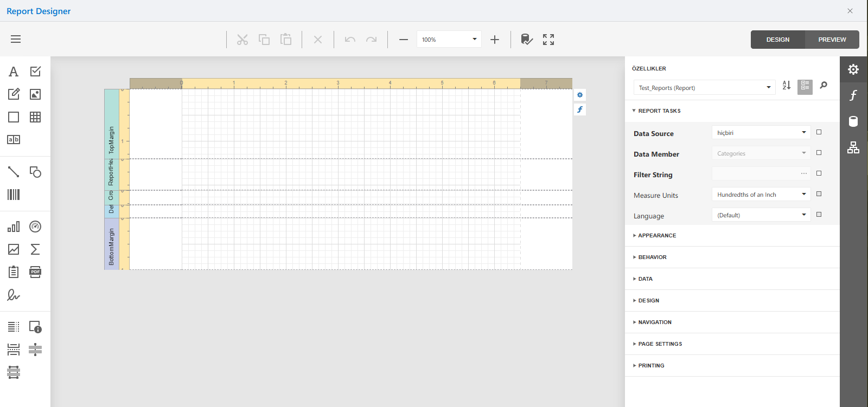Open the Report Explorer hierarchy side tab

[853, 147]
